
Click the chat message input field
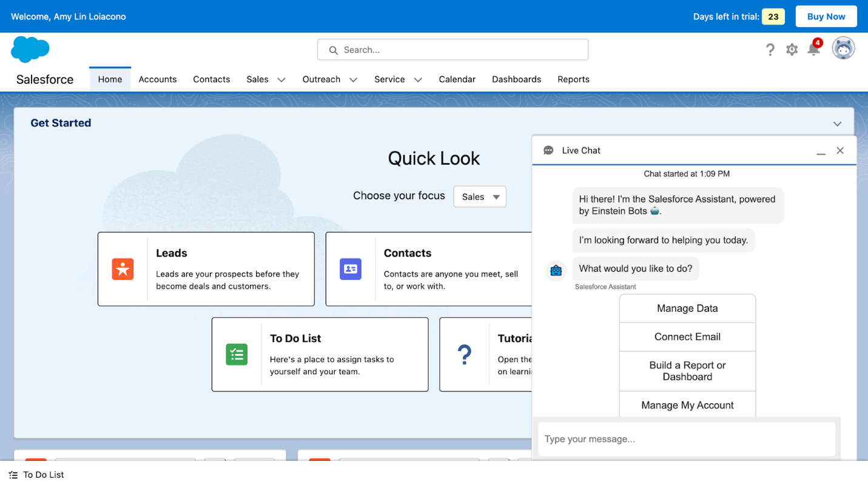pos(687,439)
